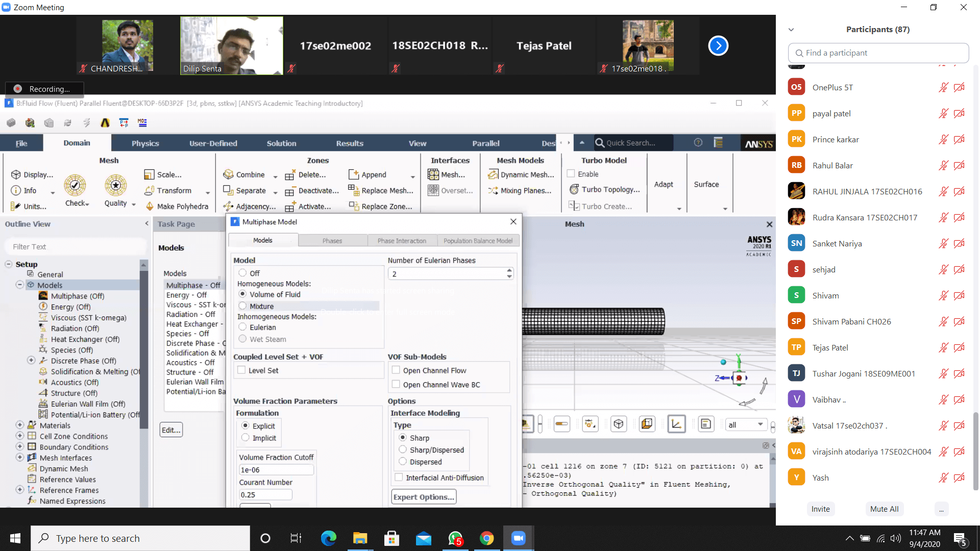980x551 pixels.
Task: Click the Dynamic Mesh ribbon icon
Action: (x=493, y=174)
